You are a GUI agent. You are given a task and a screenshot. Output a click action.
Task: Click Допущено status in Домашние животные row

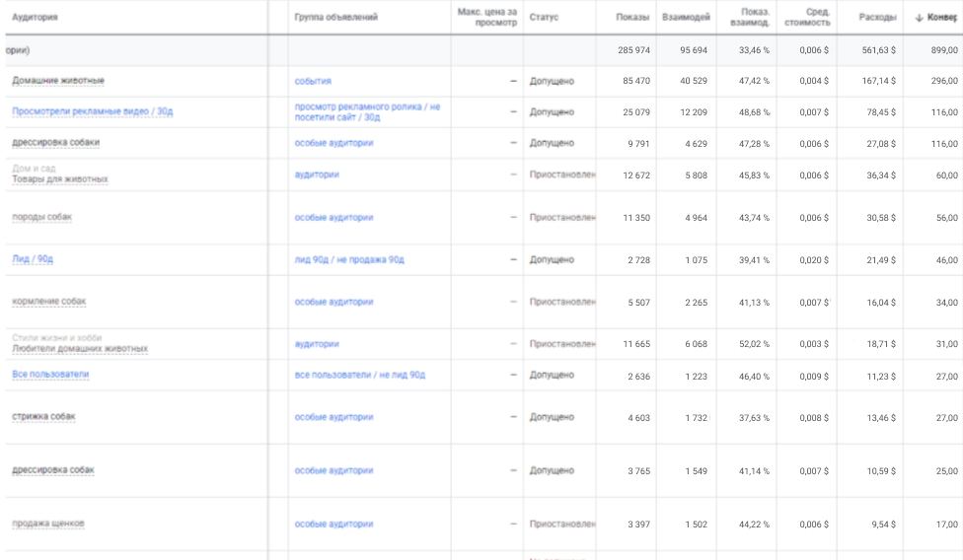click(x=553, y=81)
